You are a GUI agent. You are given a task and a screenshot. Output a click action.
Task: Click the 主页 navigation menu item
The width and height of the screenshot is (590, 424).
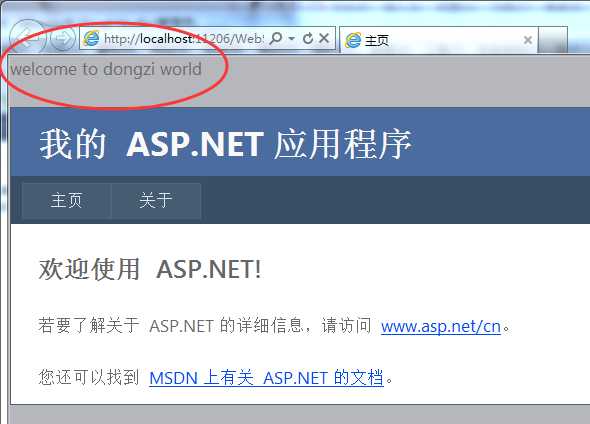tap(67, 200)
